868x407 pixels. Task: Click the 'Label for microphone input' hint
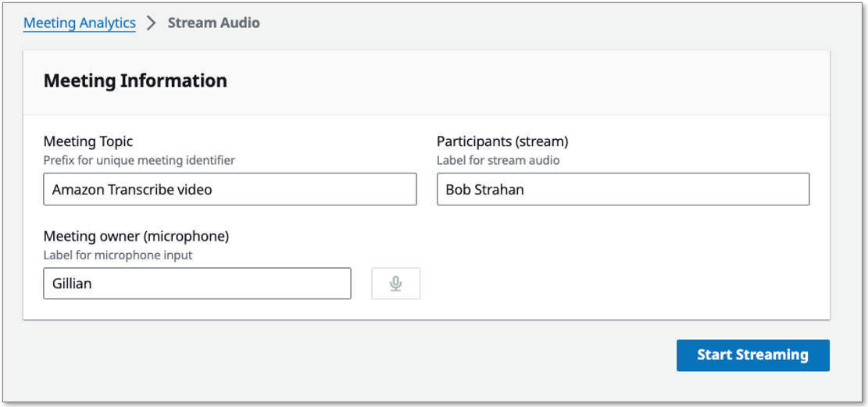(118, 255)
